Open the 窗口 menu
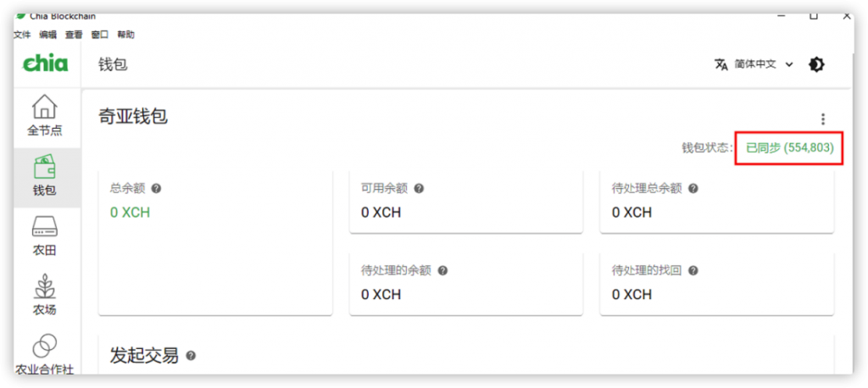 (99, 35)
